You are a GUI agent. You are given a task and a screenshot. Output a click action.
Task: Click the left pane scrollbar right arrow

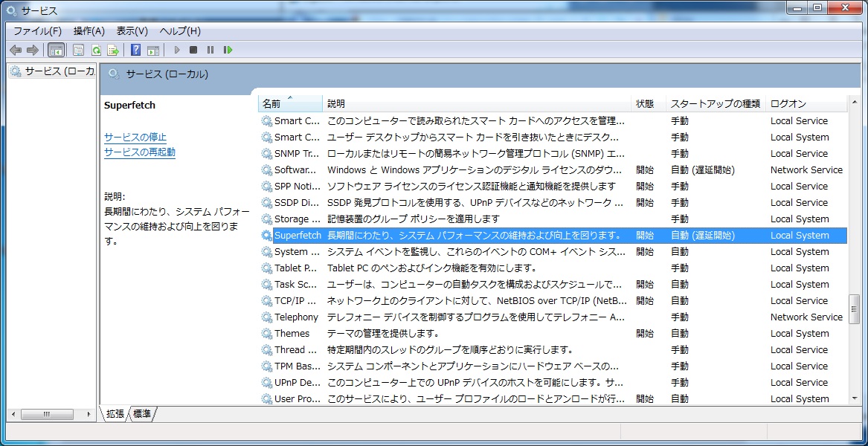coord(90,414)
